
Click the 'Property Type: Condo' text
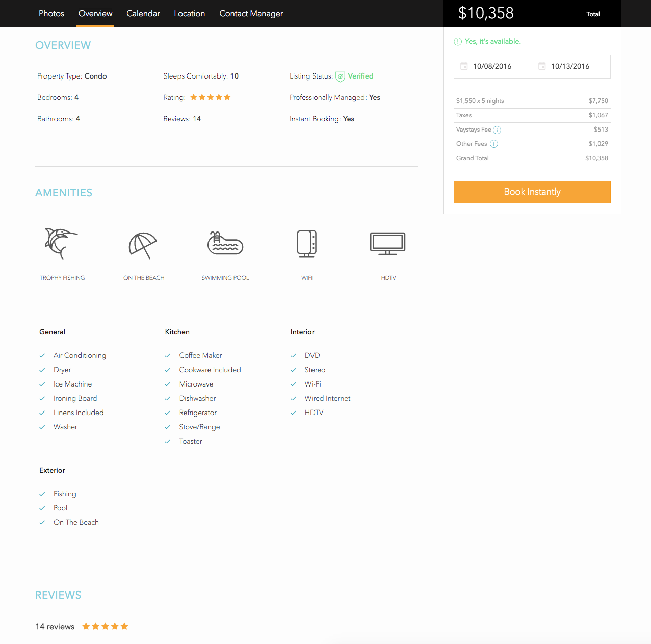[72, 76]
